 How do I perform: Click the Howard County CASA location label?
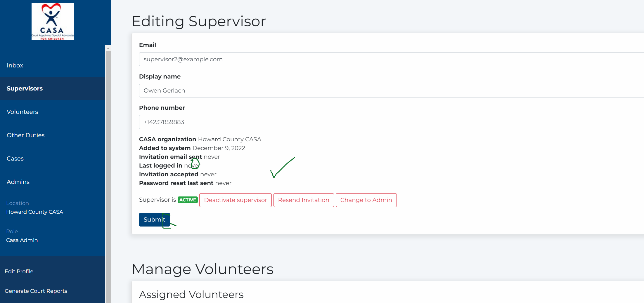34,212
